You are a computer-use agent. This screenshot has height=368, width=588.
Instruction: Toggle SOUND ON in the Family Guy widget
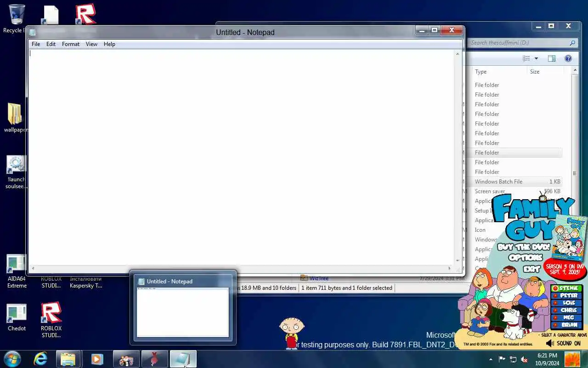tap(564, 343)
